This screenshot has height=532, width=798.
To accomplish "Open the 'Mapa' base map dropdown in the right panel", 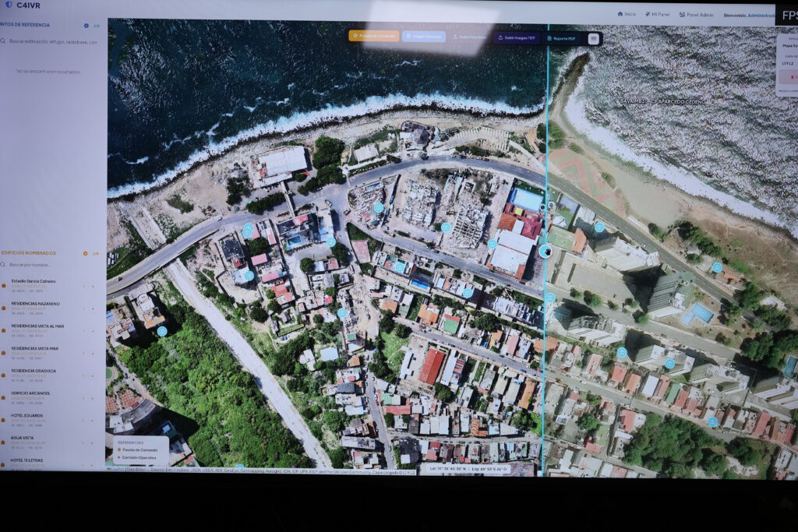I will (x=789, y=46).
